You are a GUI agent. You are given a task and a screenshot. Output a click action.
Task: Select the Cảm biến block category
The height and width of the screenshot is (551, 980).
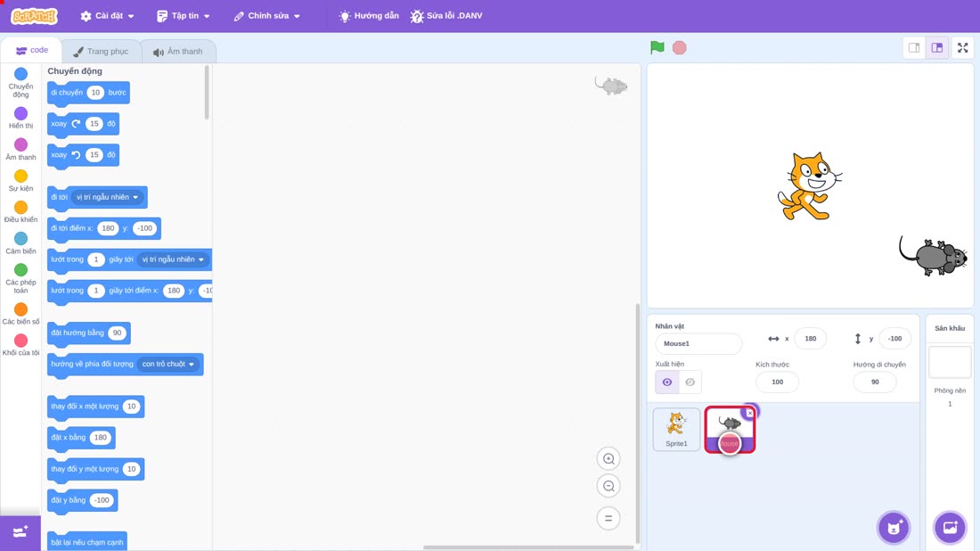pyautogui.click(x=20, y=243)
